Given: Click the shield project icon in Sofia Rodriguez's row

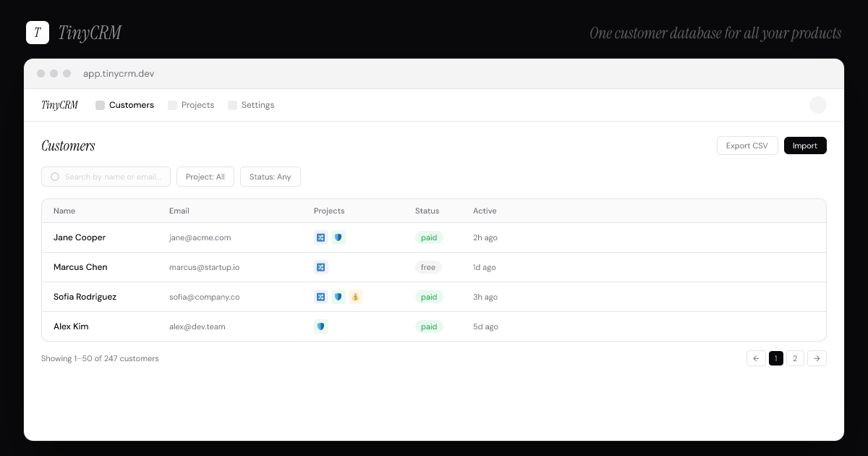Looking at the screenshot, I should coord(339,297).
